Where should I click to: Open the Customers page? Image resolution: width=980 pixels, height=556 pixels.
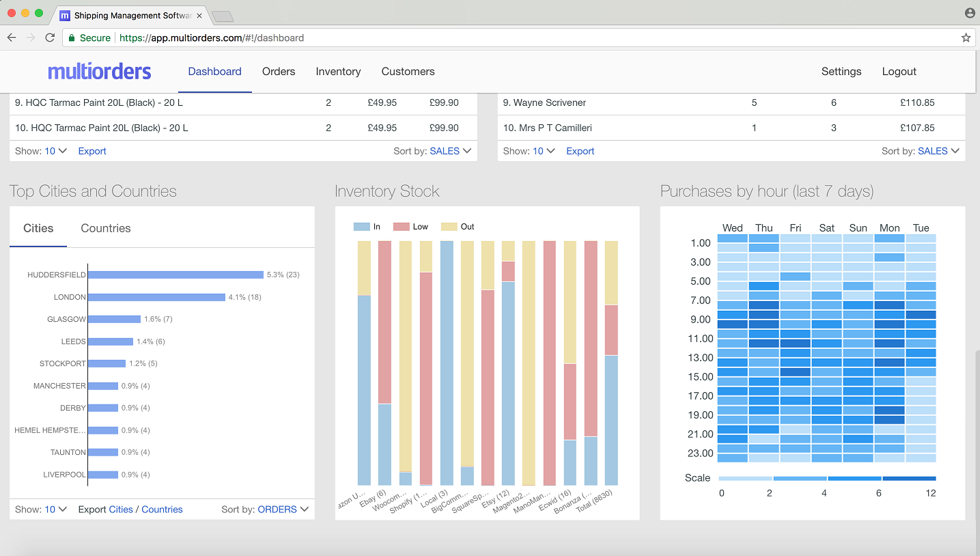point(408,71)
